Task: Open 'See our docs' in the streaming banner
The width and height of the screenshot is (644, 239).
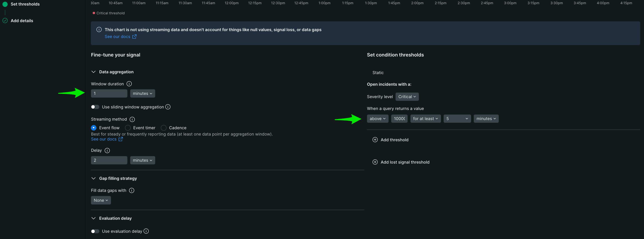Action: [x=117, y=36]
